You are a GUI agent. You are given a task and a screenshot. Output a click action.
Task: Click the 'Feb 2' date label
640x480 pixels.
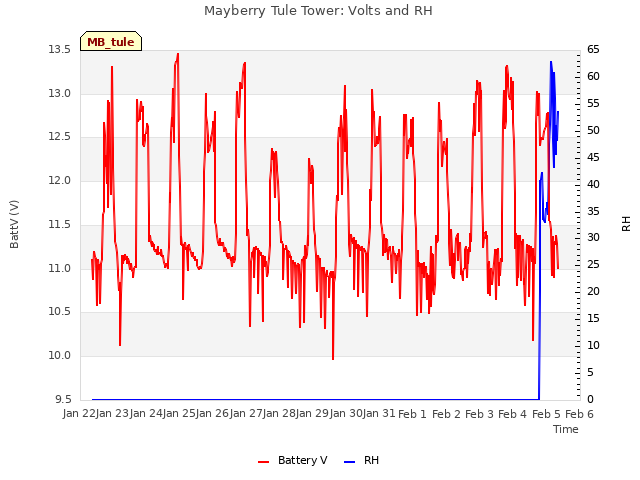(446, 414)
